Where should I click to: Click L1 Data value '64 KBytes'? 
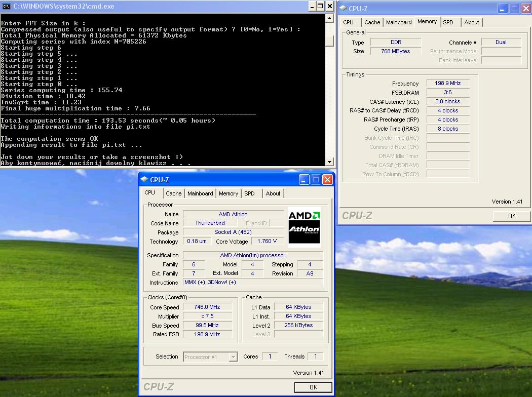(298, 307)
